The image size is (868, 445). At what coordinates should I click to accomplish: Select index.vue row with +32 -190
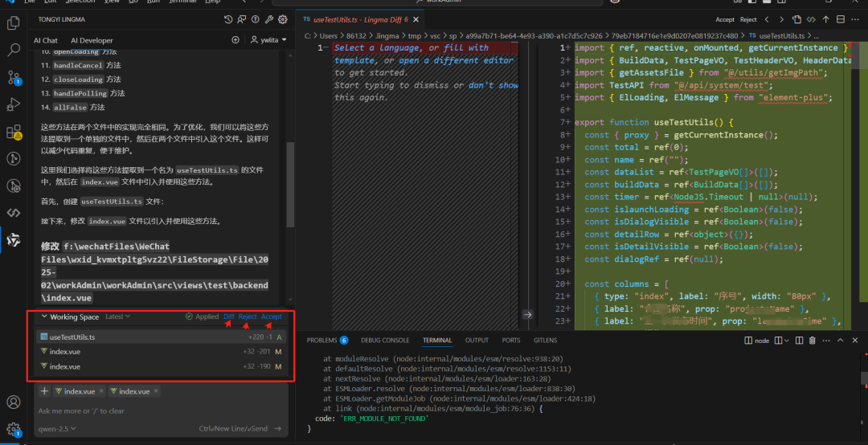click(162, 366)
